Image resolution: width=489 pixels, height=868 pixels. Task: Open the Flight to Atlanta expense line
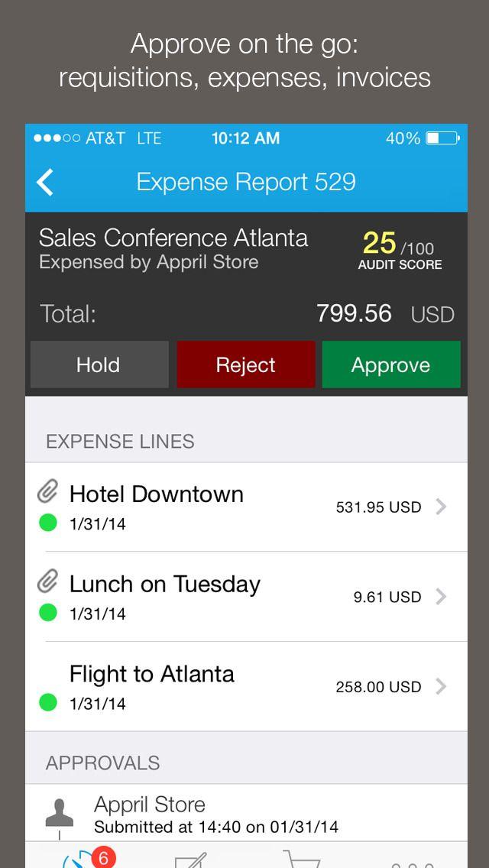pyautogui.click(x=191, y=686)
